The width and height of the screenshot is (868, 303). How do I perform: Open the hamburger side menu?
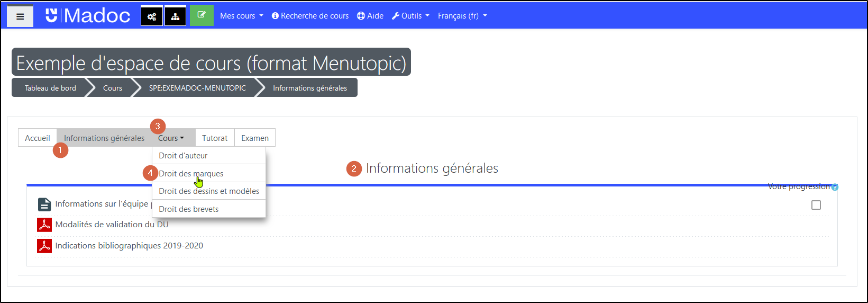(x=20, y=16)
